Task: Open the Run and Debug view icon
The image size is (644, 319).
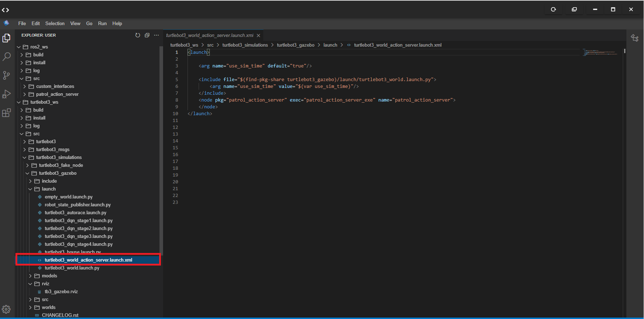Action: (6, 94)
